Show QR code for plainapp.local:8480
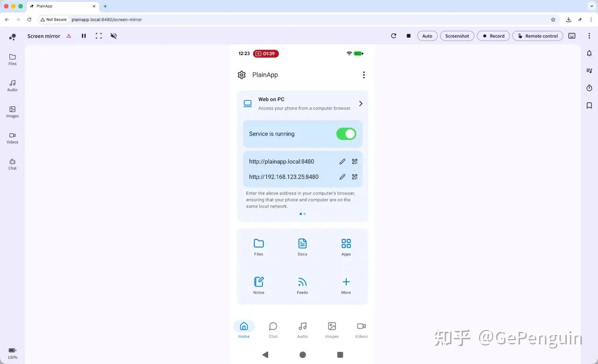The height and width of the screenshot is (364, 598). click(355, 161)
